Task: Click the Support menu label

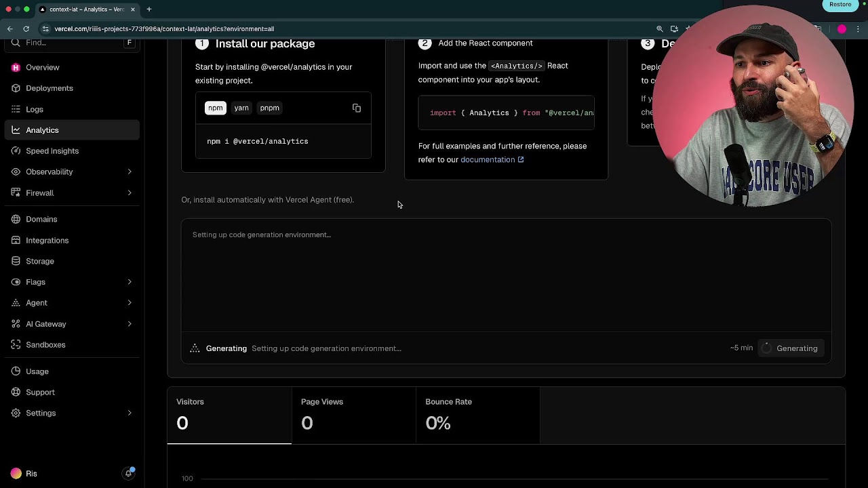Action: click(x=40, y=392)
